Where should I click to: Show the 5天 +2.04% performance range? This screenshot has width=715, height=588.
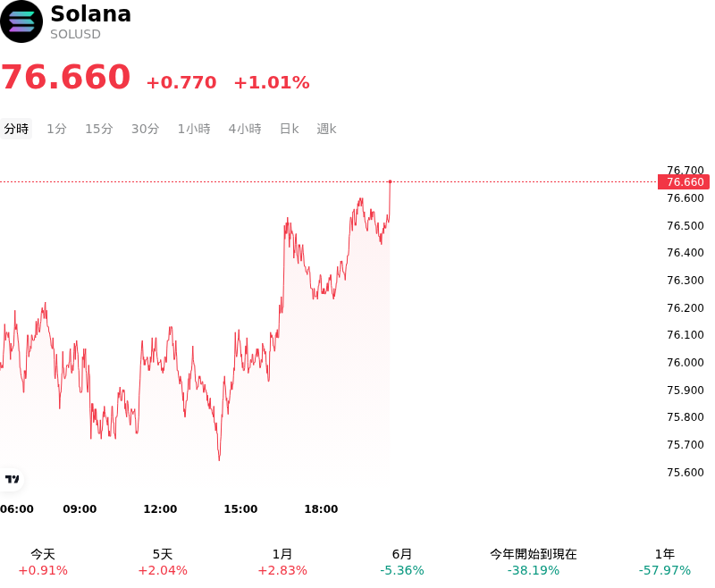click(163, 562)
